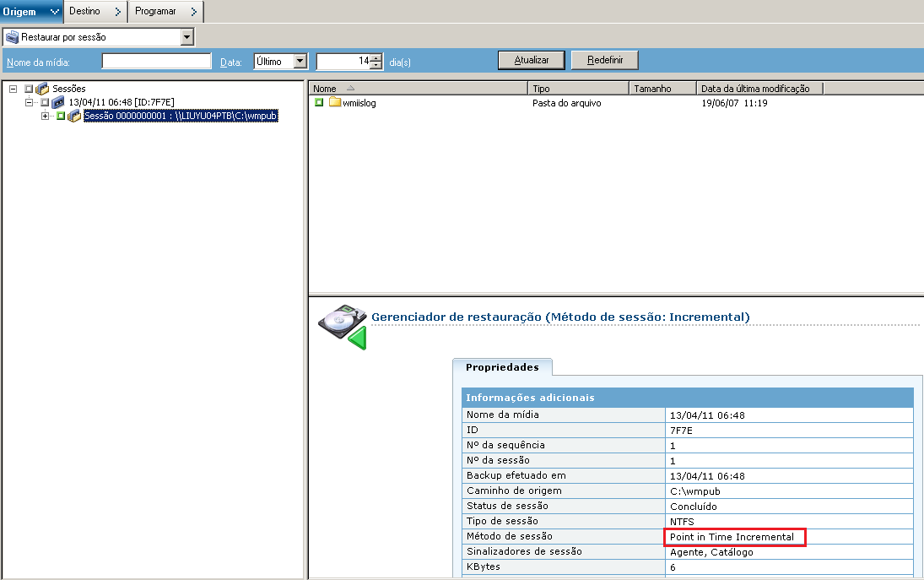Toggle checkbox for media 13/04/11 06:48
The height and width of the screenshot is (580, 924).
pyautogui.click(x=46, y=102)
